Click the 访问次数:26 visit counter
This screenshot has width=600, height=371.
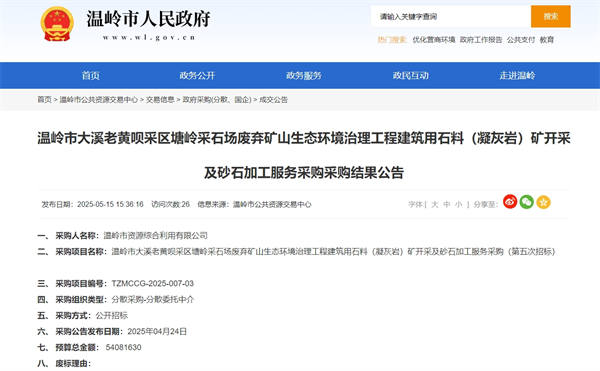click(170, 205)
